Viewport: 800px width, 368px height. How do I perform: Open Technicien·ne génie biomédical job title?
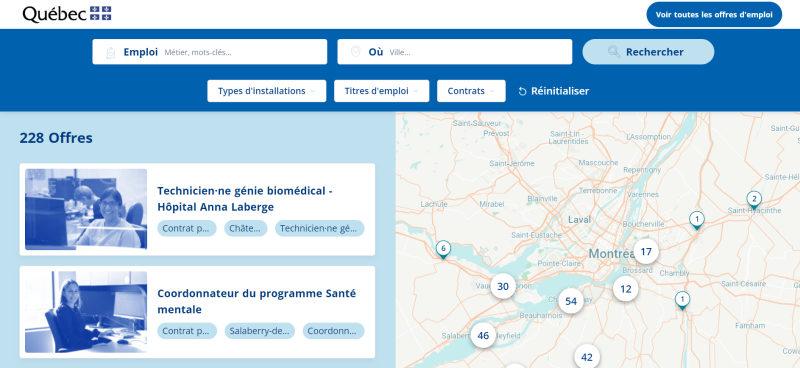tap(245, 199)
